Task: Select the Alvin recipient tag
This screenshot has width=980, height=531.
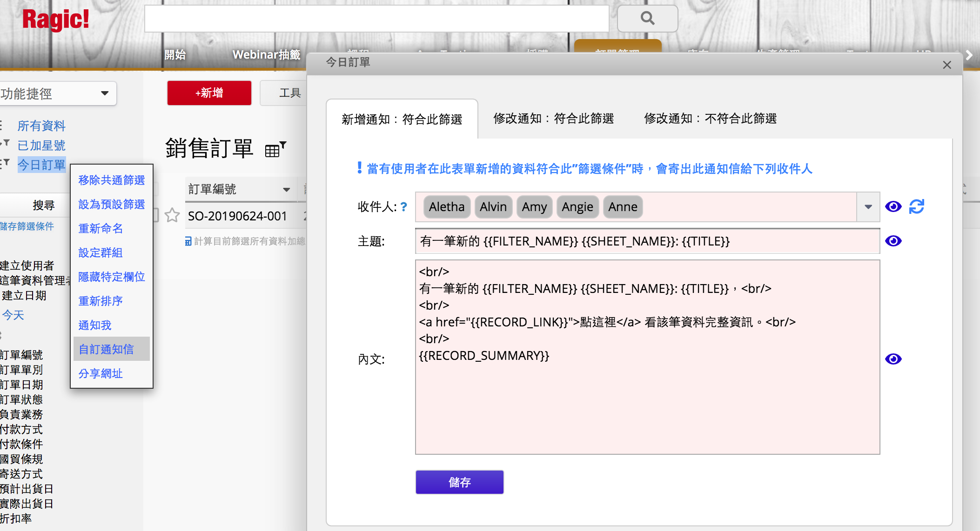Action: (x=493, y=207)
